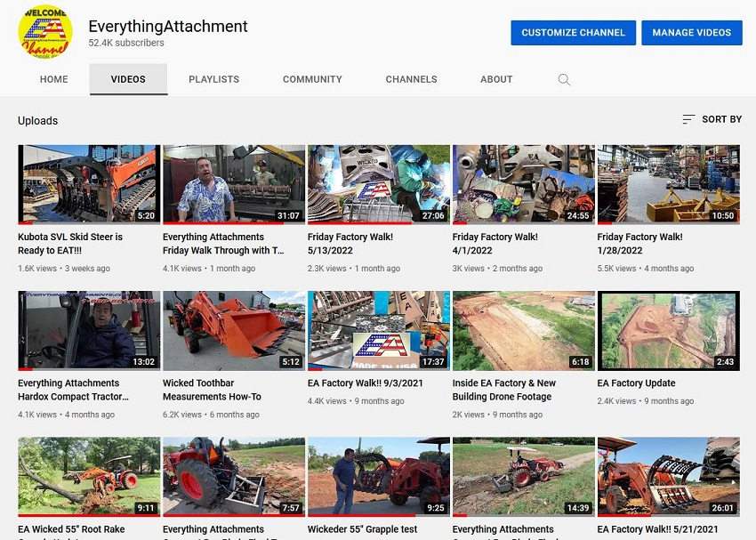The image size is (756, 540).
Task: Open the About tab
Action: pos(496,79)
